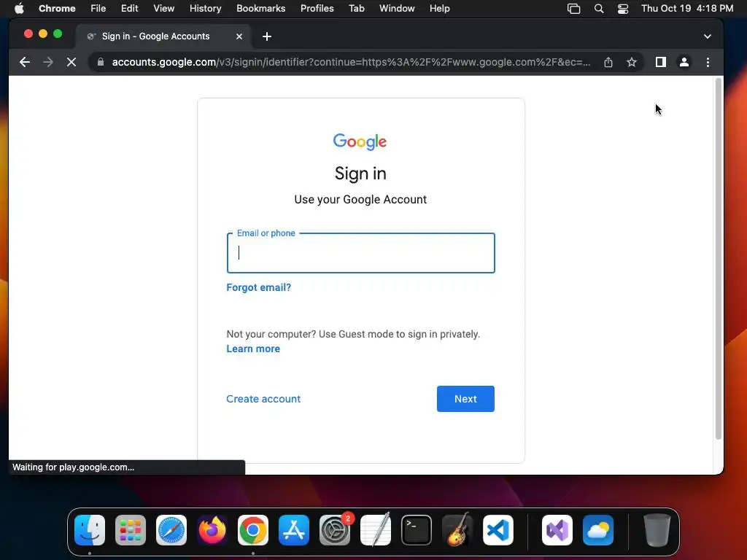This screenshot has height=560, width=747.
Task: Click the address bar URL
Action: [x=351, y=62]
